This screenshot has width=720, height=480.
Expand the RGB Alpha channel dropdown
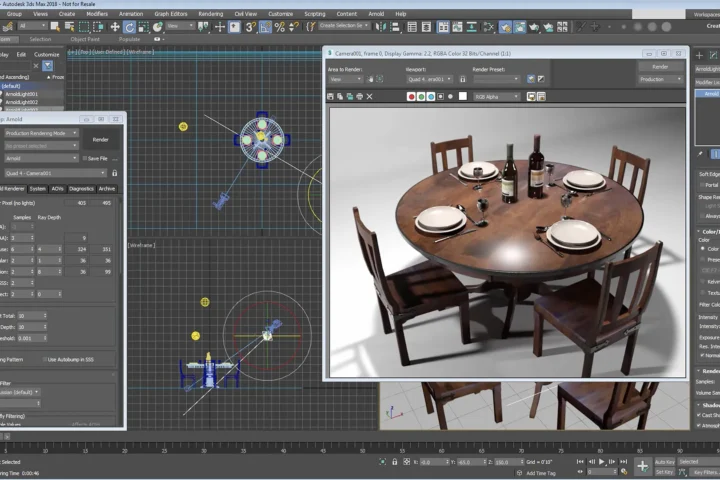[496, 97]
